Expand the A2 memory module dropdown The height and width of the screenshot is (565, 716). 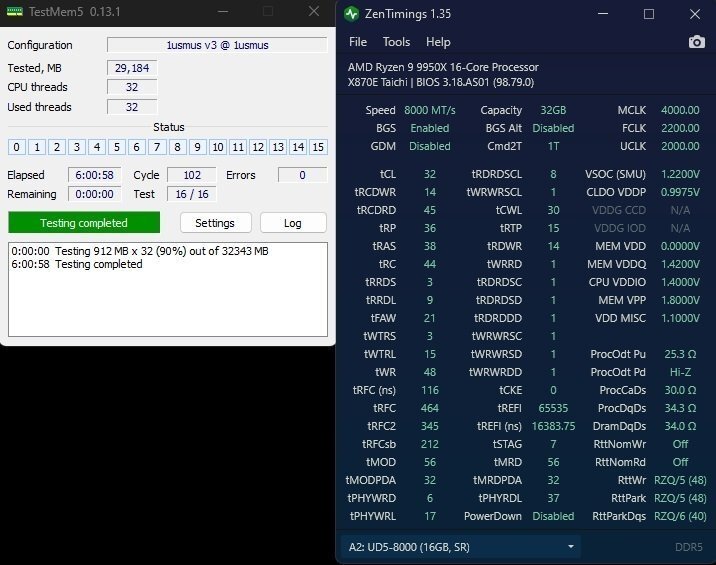(460, 546)
